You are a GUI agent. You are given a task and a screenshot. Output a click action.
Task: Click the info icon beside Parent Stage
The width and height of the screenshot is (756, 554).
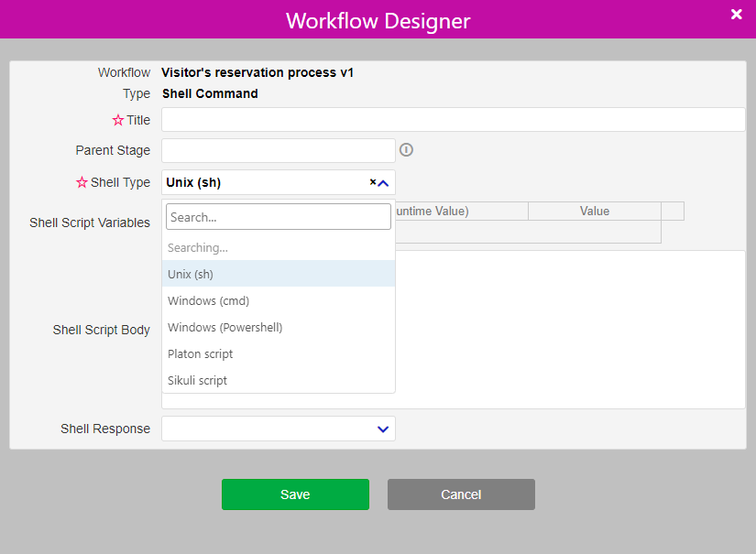[406, 149]
